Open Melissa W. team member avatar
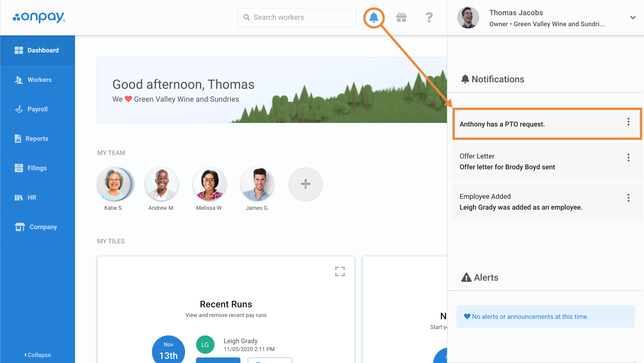Viewport: 644px width, 363px height. [209, 184]
